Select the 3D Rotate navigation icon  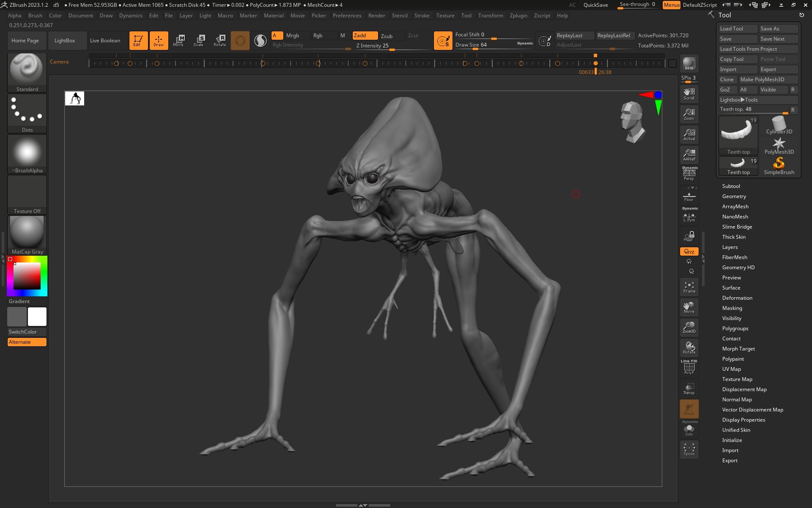(689, 348)
